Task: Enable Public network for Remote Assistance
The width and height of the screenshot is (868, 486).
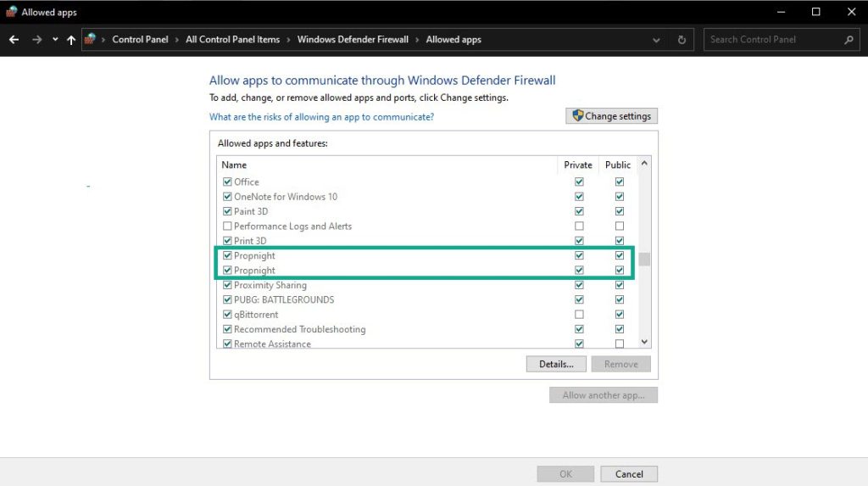Action: pyautogui.click(x=620, y=344)
